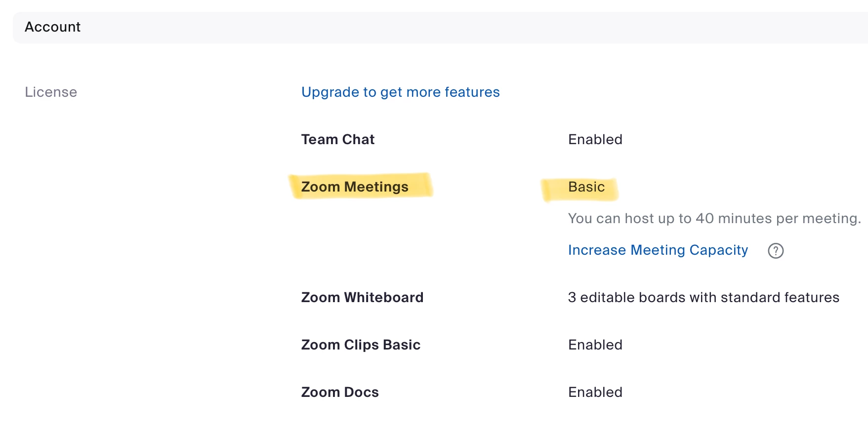
Task: Click the Enabled status beside Zoom Docs
Action: (x=595, y=392)
